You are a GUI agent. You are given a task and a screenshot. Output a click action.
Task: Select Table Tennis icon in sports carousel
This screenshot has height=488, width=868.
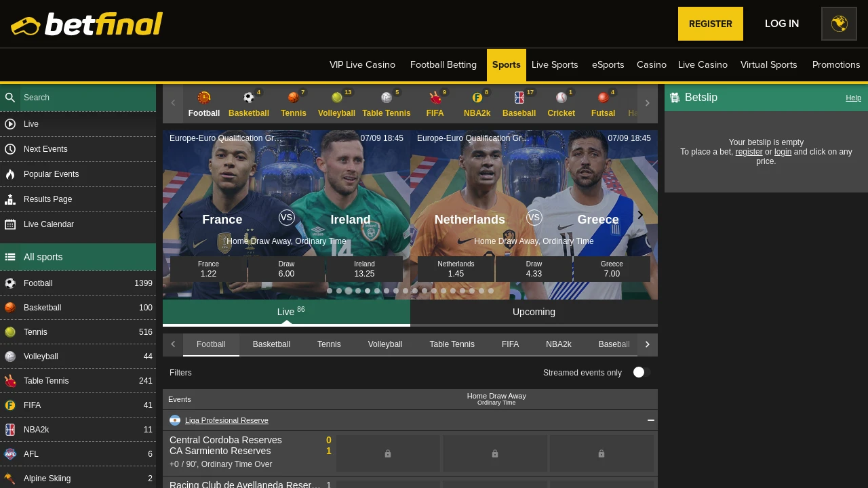(387, 98)
